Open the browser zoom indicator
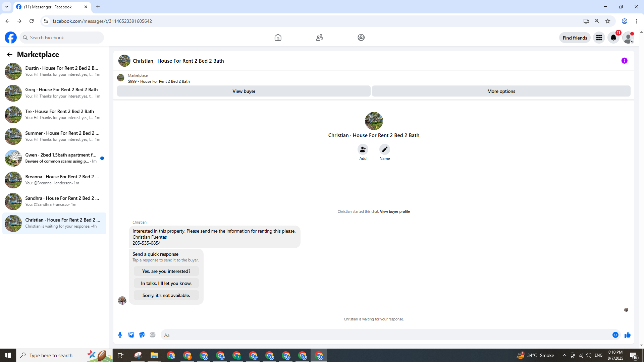Viewport: 644px width, 362px height. pyautogui.click(x=597, y=21)
